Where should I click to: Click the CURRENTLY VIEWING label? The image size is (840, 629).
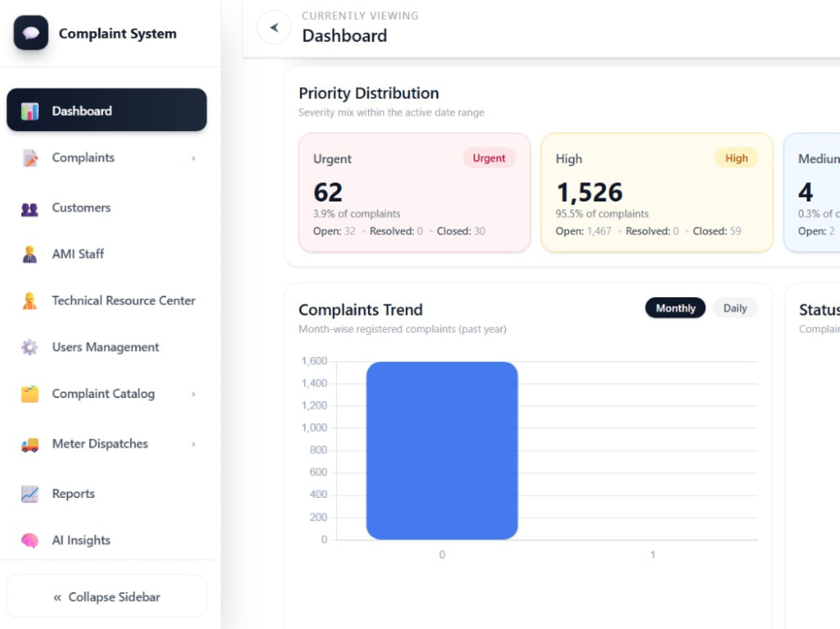click(360, 16)
